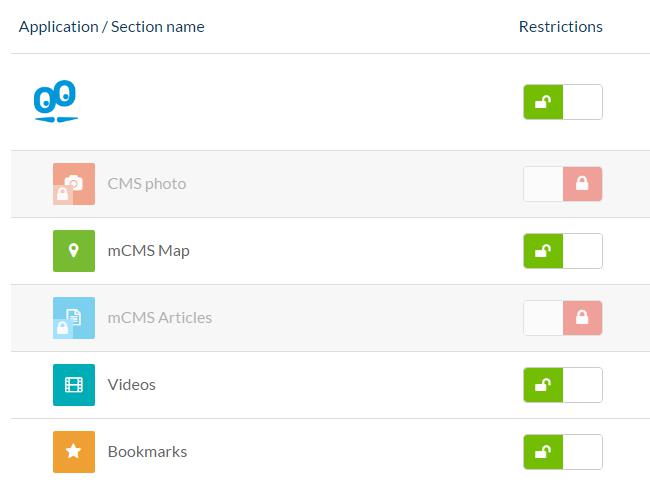Click the teal Videos film icon

click(74, 385)
